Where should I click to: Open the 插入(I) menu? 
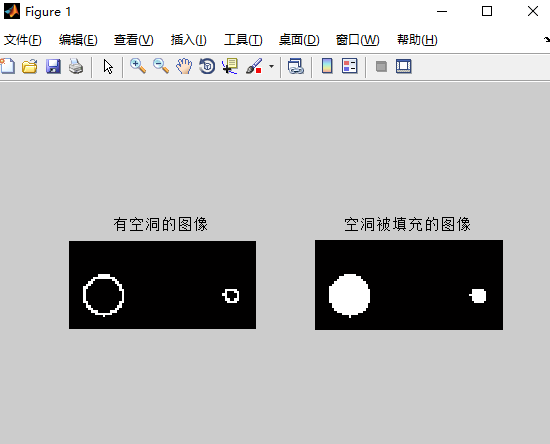tap(188, 40)
